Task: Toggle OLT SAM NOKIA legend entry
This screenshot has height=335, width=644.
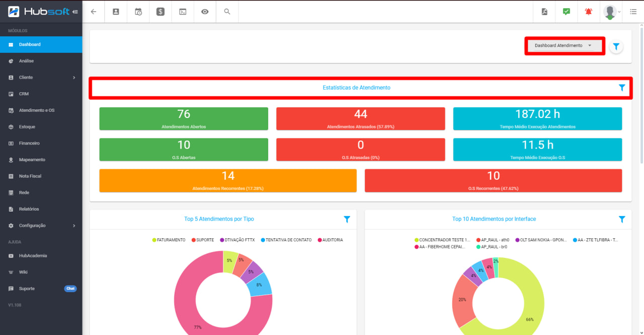Action: coord(541,240)
